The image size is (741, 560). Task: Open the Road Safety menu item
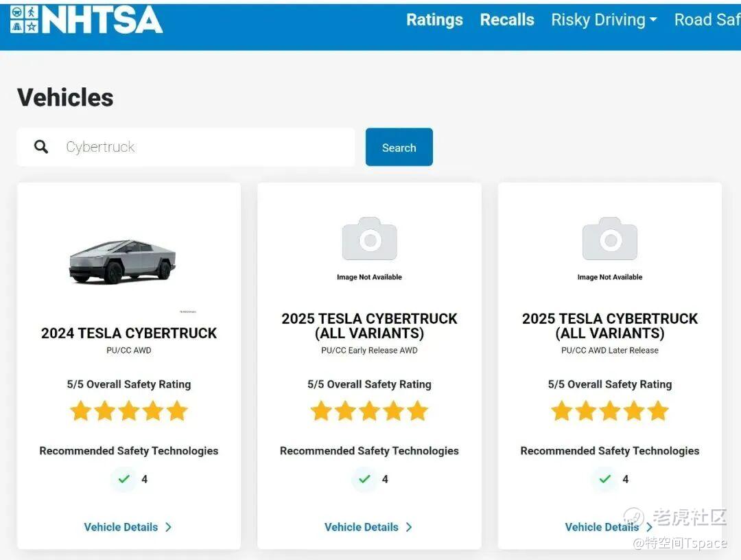pyautogui.click(x=707, y=20)
